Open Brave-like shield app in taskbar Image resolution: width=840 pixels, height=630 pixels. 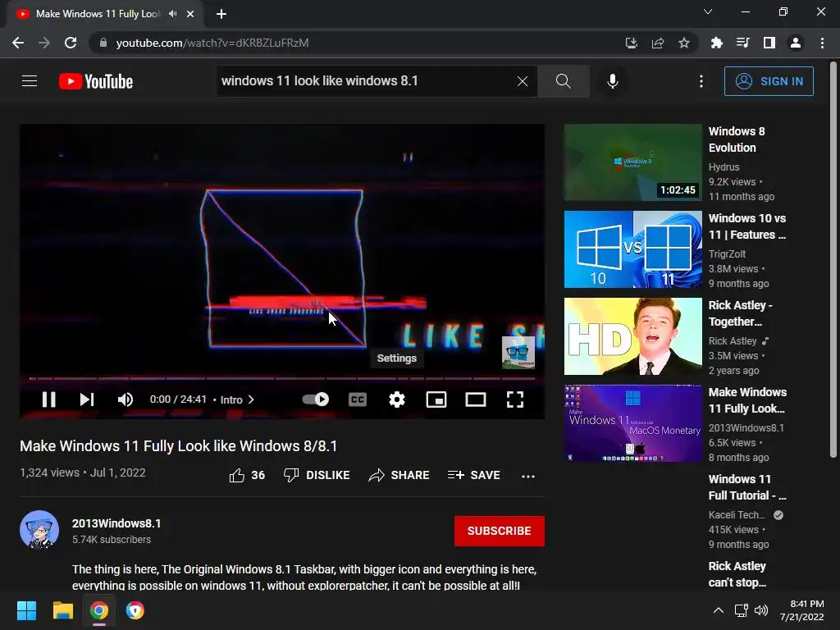coord(135,610)
